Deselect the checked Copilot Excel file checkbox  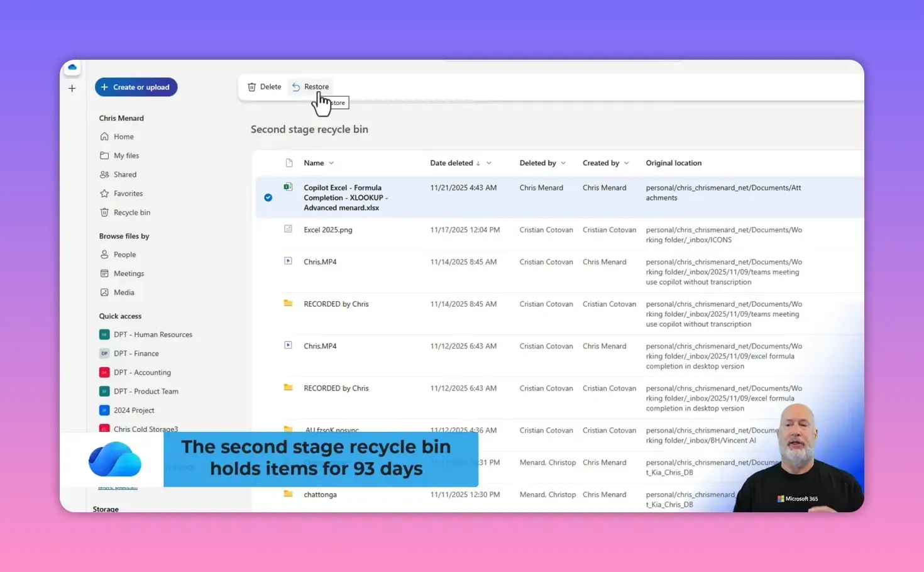coord(268,197)
